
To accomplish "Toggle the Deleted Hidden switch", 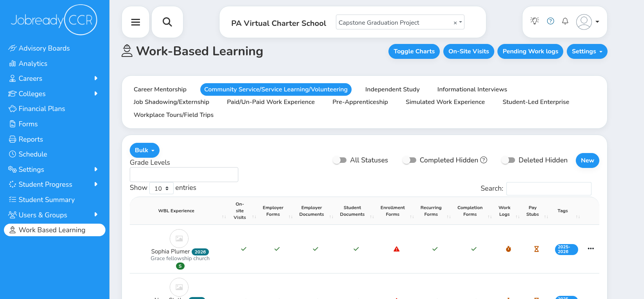I will tap(508, 160).
